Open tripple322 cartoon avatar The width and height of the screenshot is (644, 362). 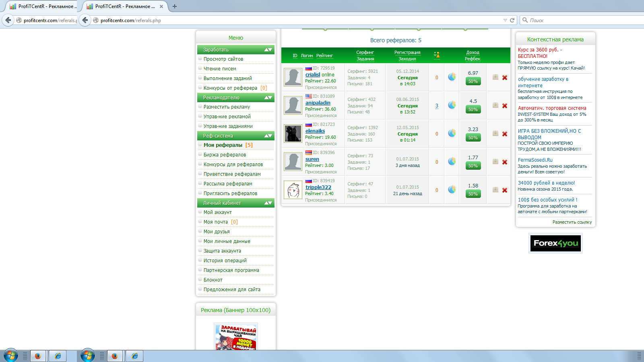coord(293,190)
